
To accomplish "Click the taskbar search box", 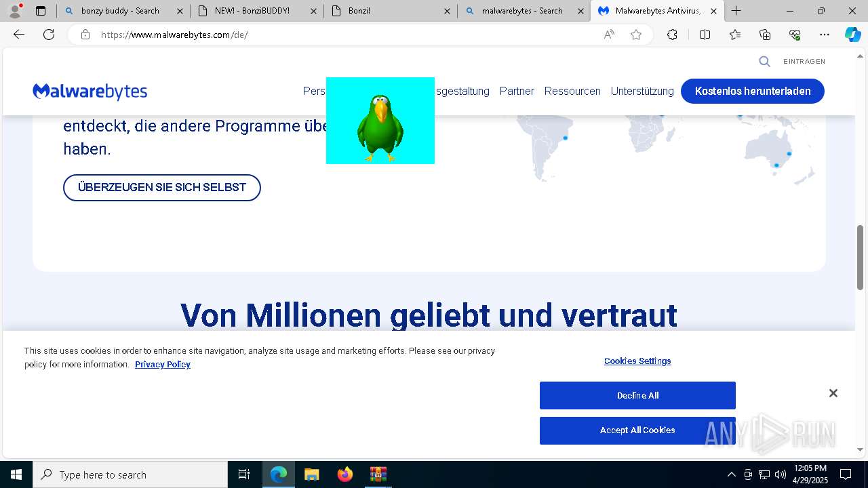I will pyautogui.click(x=130, y=474).
